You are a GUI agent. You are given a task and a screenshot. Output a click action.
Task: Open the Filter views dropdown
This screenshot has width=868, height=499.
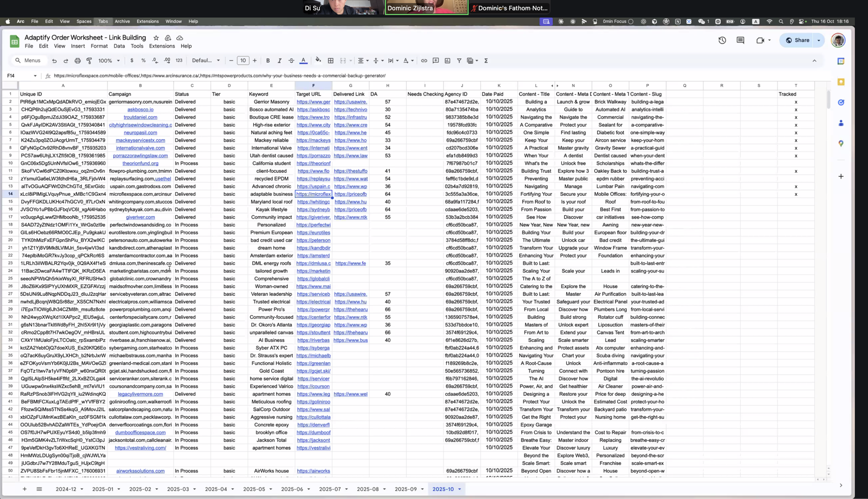tap(472, 61)
